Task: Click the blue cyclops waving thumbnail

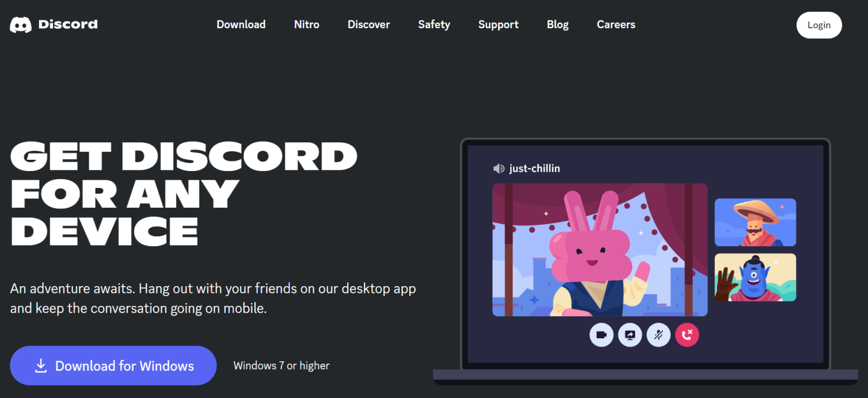Action: [755, 277]
